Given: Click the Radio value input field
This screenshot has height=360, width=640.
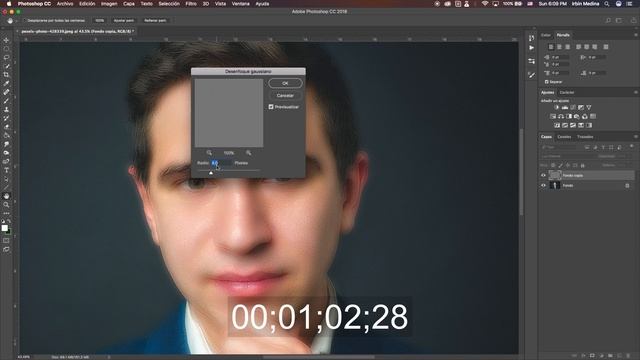Looking at the screenshot, I should pyautogui.click(x=221, y=163).
